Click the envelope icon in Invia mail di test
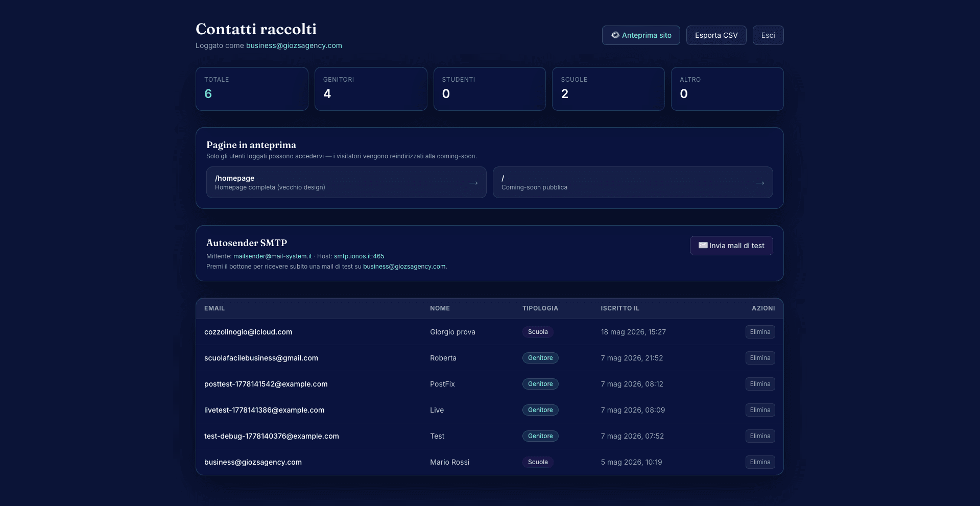This screenshot has height=506, width=980. coord(703,246)
